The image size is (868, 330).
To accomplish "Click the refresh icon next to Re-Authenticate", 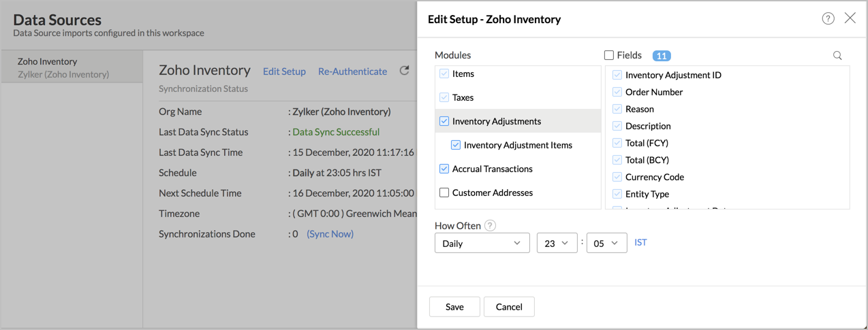I will [x=404, y=71].
